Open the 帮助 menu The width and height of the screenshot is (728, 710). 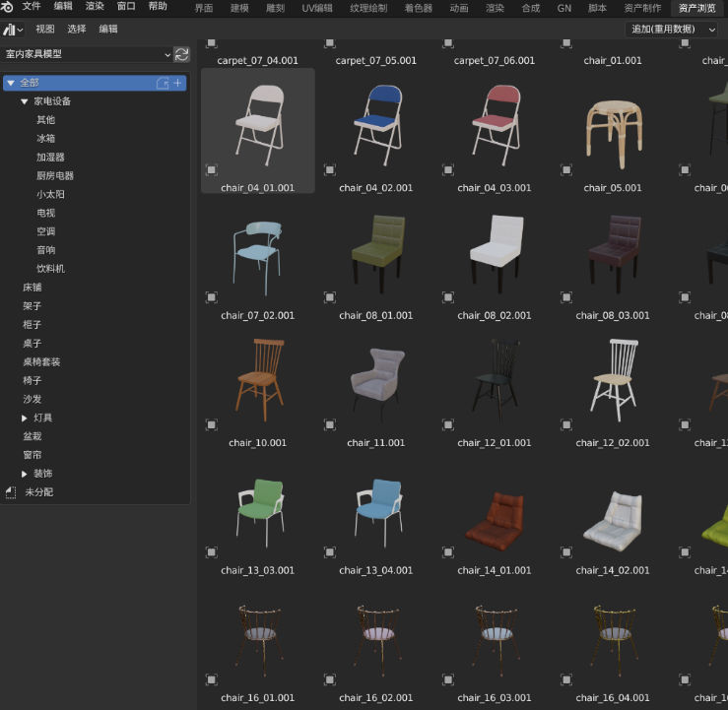click(x=158, y=7)
